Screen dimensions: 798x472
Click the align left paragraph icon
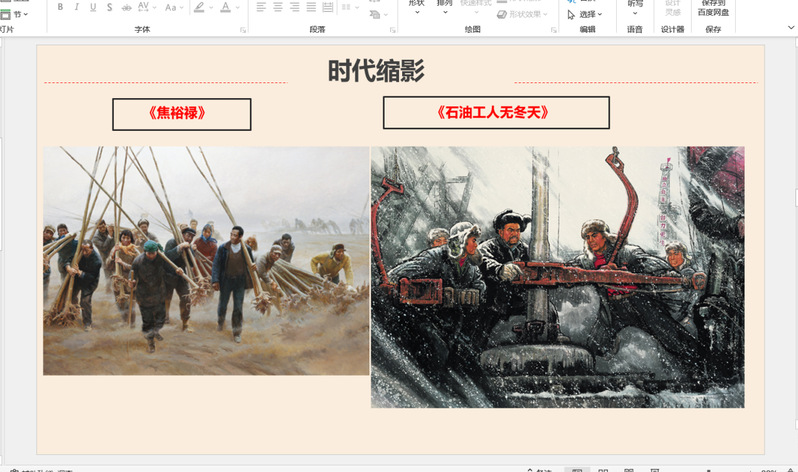click(261, 7)
